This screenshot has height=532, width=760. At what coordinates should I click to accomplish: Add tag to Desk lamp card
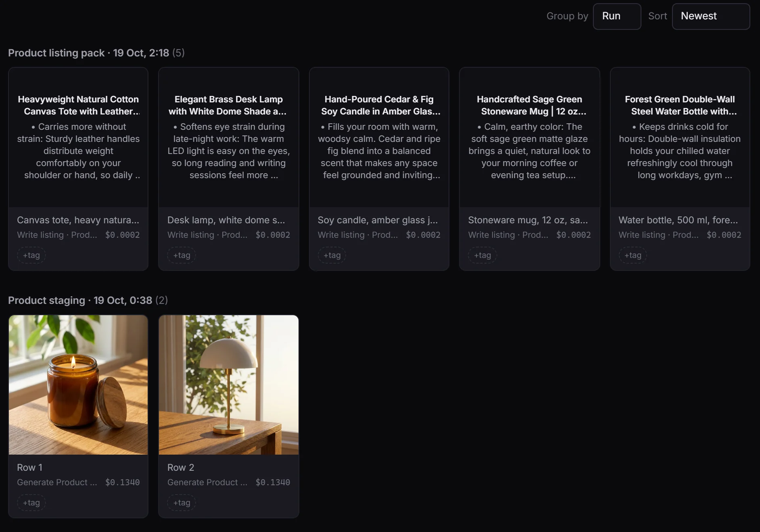[182, 255]
